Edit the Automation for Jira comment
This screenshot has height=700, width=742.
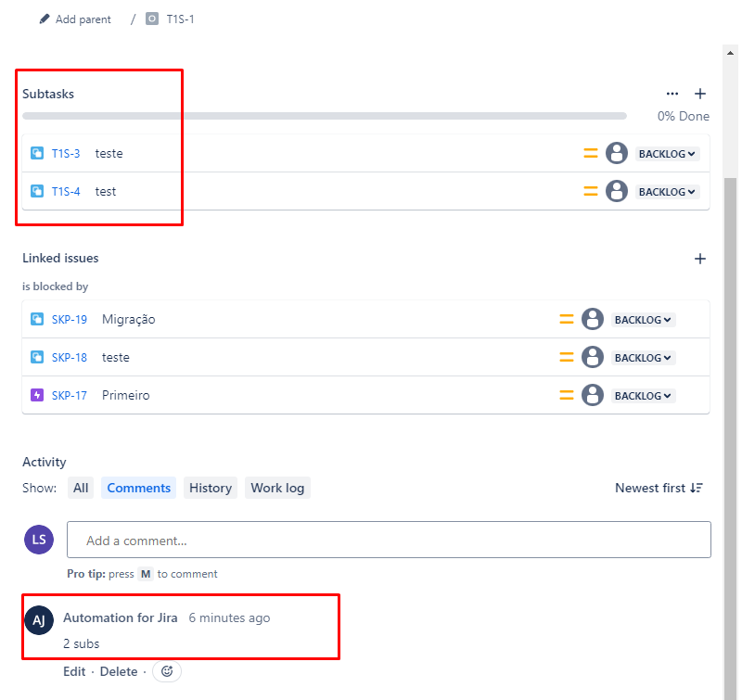click(74, 671)
